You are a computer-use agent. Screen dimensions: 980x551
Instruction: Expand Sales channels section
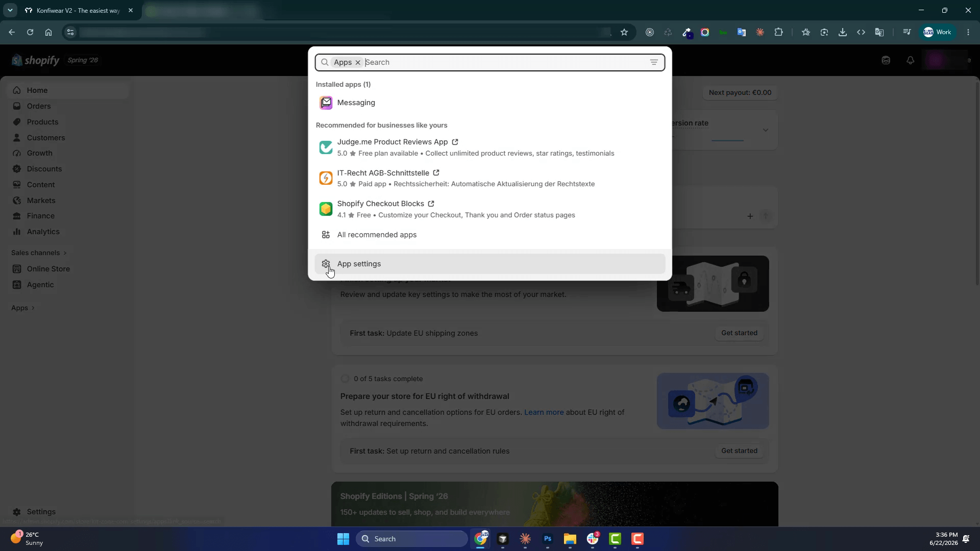39,253
